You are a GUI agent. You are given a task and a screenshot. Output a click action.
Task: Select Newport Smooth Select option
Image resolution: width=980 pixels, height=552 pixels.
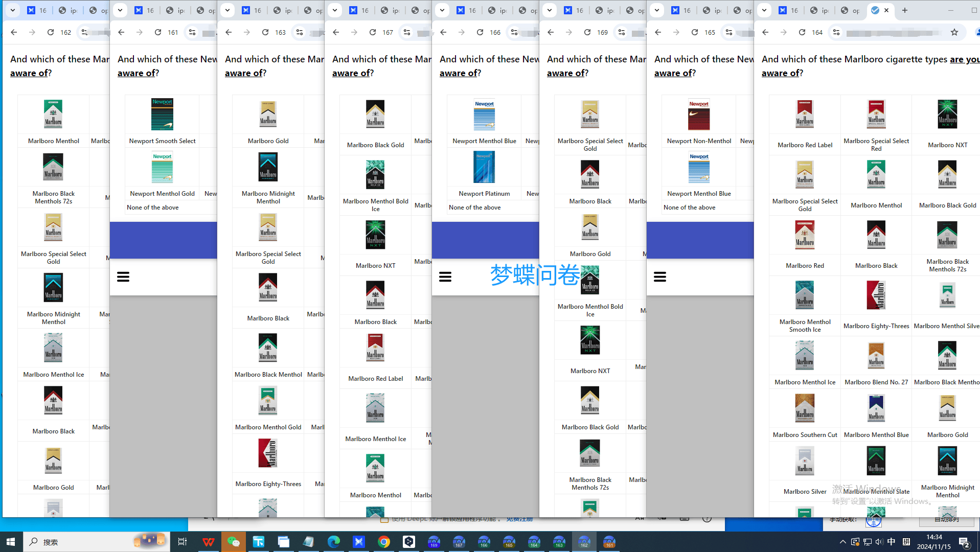[162, 122]
